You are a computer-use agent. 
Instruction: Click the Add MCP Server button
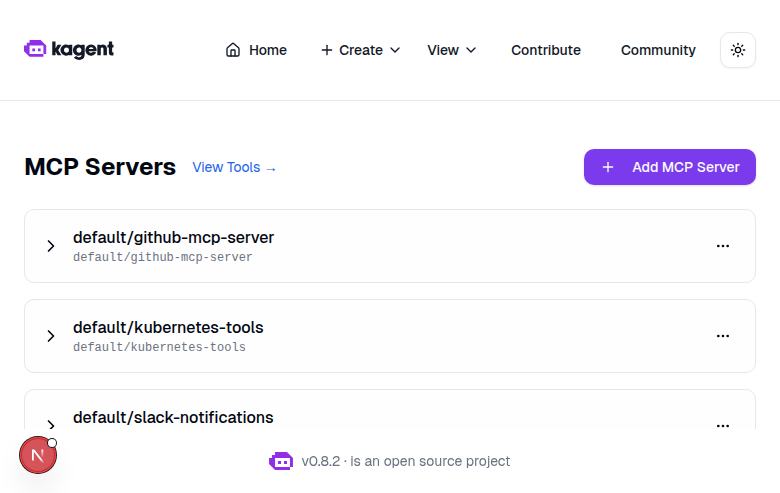670,167
